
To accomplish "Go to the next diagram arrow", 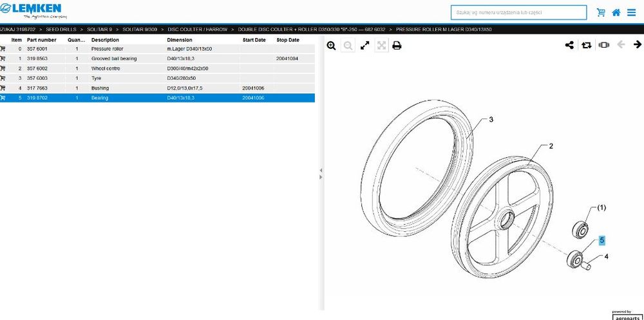I will [638, 44].
